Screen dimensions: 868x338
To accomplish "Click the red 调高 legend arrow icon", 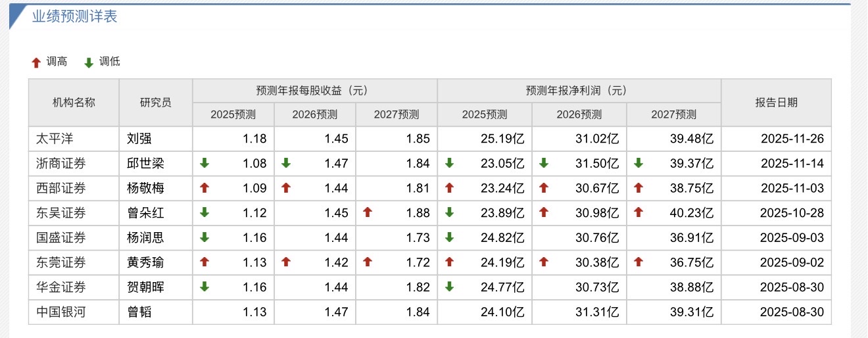I will 37,62.
